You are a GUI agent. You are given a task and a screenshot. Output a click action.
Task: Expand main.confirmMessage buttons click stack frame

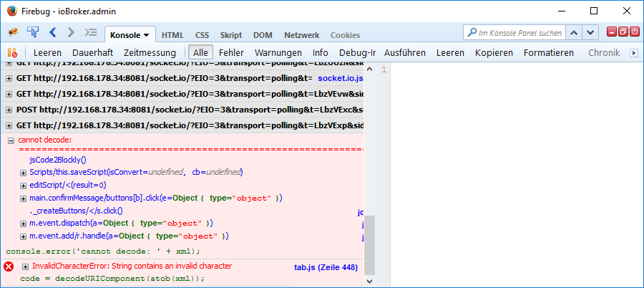coord(24,198)
